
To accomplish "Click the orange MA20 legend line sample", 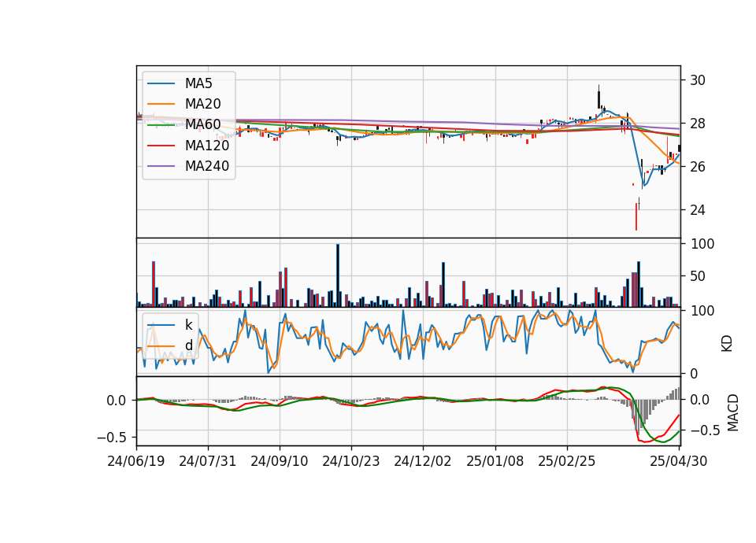I will (161, 104).
